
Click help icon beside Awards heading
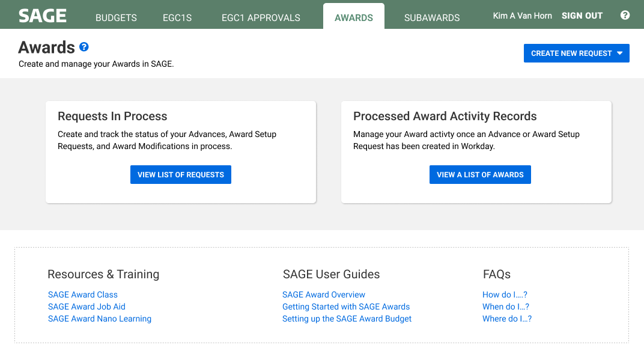84,47
